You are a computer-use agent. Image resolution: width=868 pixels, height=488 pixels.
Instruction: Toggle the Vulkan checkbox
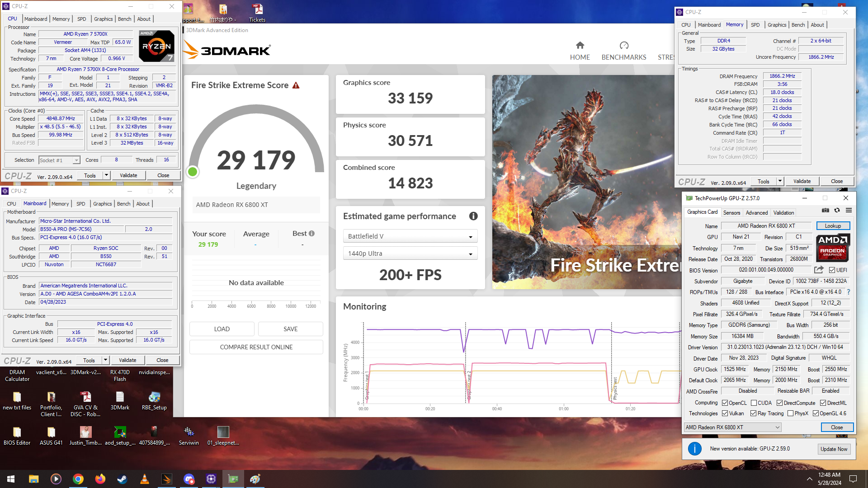[x=725, y=413]
